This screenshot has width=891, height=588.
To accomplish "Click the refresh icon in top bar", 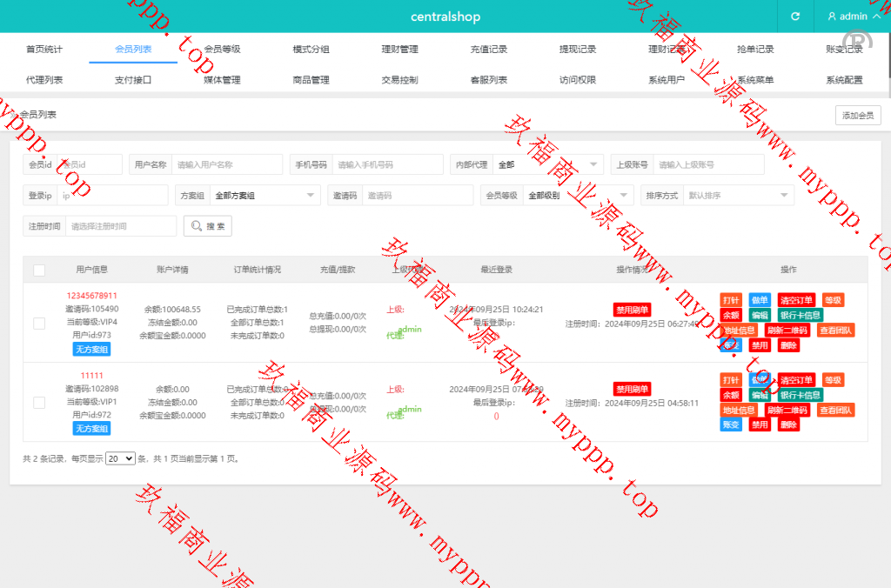I will (x=794, y=17).
